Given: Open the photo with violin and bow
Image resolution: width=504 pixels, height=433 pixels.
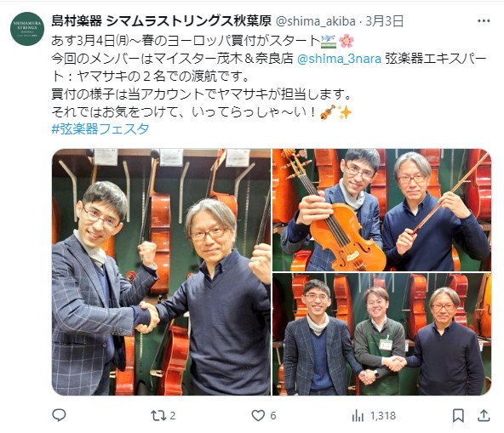Looking at the screenshot, I should tap(382, 210).
